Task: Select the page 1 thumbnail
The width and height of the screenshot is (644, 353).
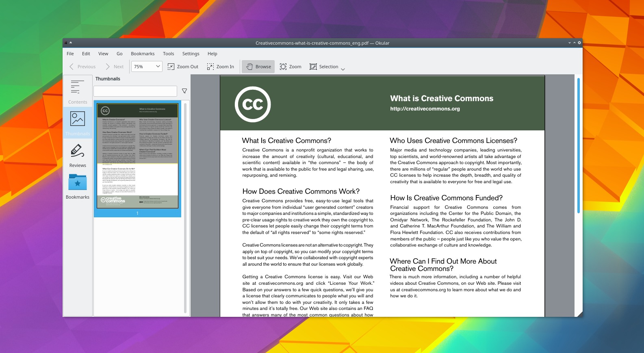Action: [137, 156]
